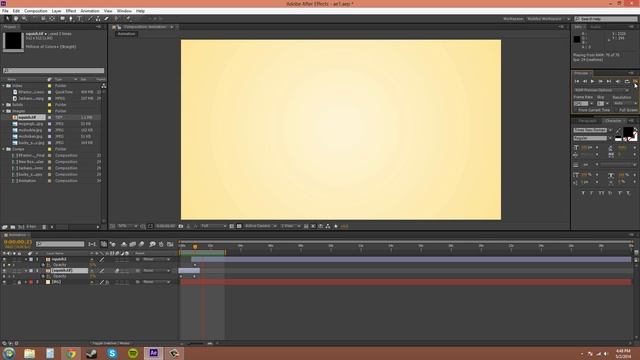
Task: Go to first frame in Preview panel
Action: [577, 82]
